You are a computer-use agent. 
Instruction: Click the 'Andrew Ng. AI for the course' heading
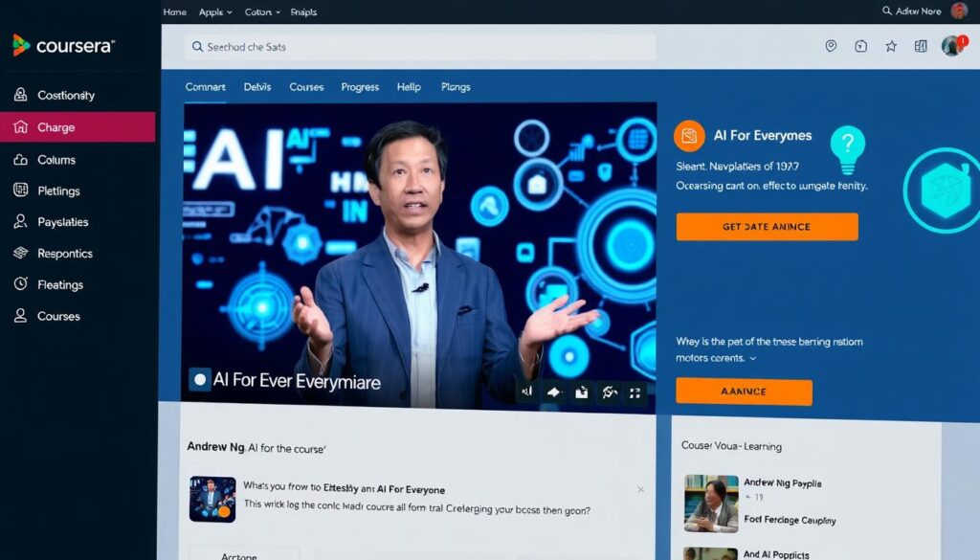click(x=256, y=447)
